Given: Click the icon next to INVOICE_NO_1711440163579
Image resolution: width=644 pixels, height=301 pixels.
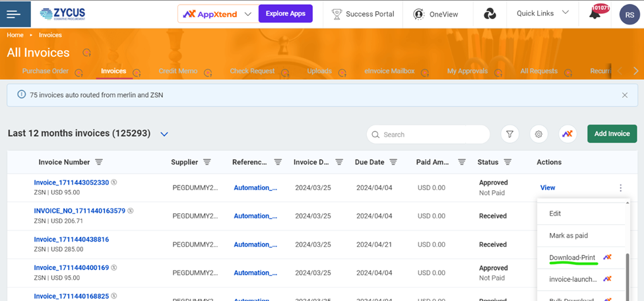Looking at the screenshot, I should point(131,211).
